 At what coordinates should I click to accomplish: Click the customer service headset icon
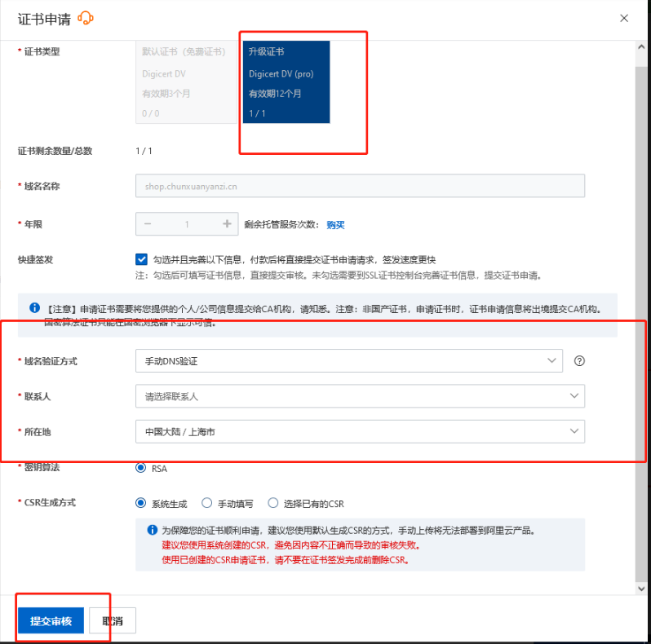(86, 18)
